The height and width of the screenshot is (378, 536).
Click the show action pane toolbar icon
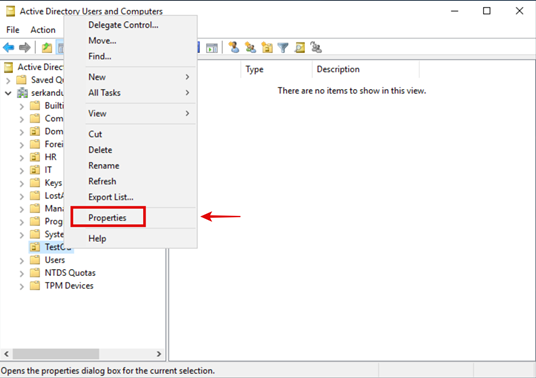212,48
